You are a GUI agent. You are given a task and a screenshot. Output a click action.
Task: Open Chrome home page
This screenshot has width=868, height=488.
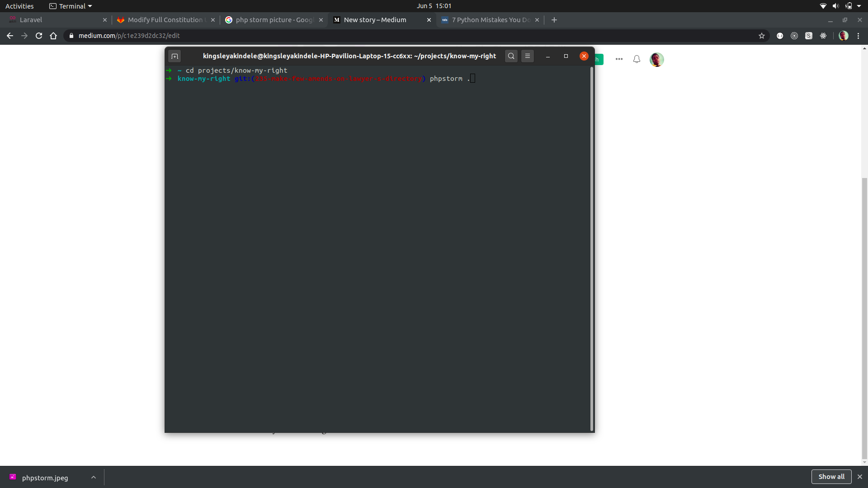click(53, 36)
